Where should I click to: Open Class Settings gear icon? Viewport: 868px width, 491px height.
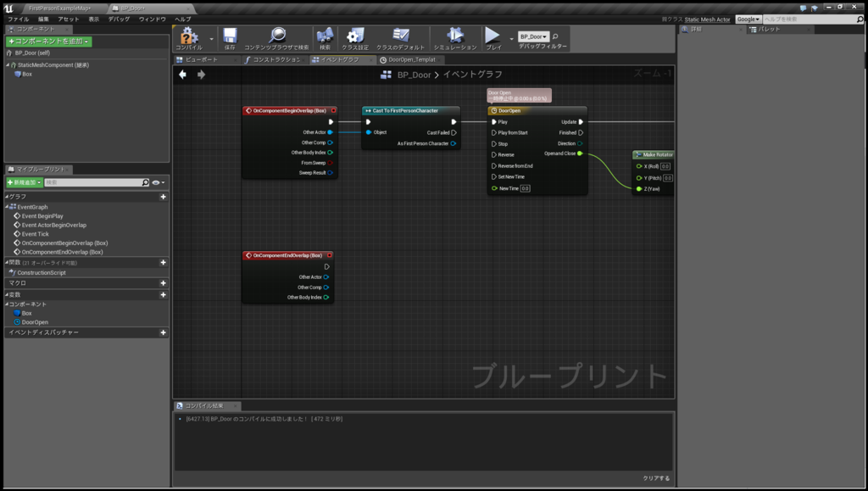click(355, 37)
